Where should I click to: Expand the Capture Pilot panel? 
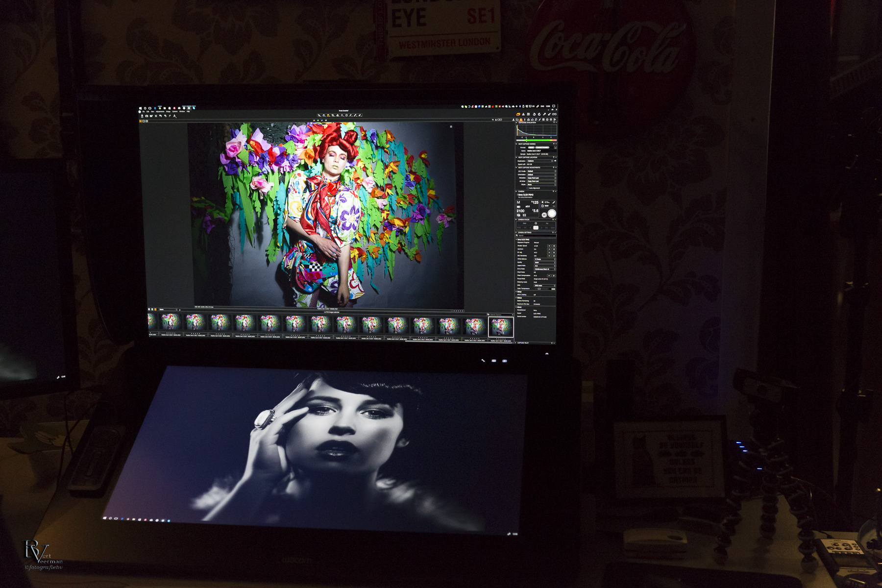coord(516,343)
